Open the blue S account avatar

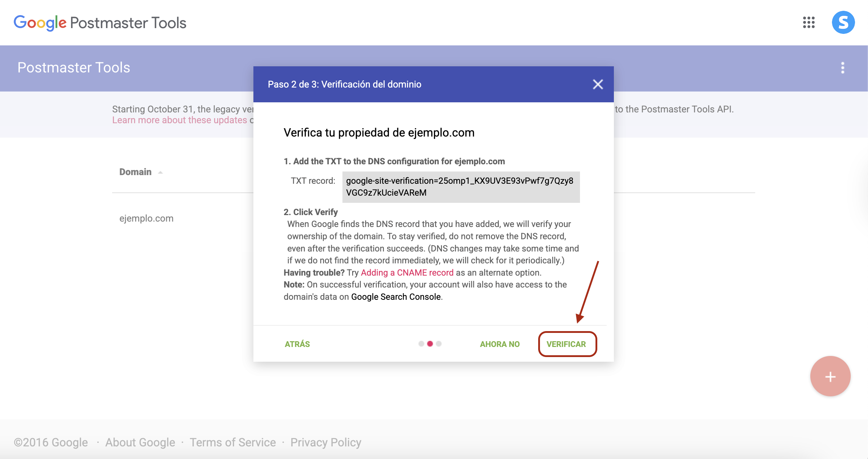(843, 22)
